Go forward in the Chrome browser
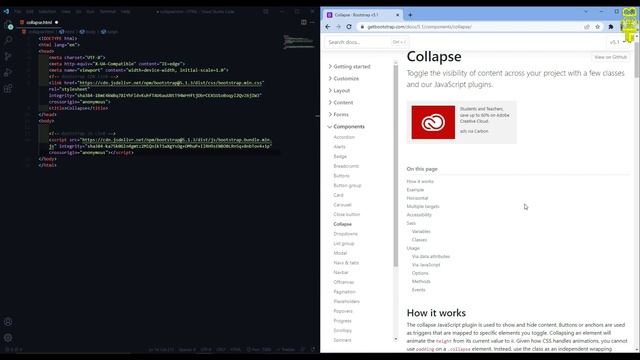640x360 pixels. tap(338, 27)
